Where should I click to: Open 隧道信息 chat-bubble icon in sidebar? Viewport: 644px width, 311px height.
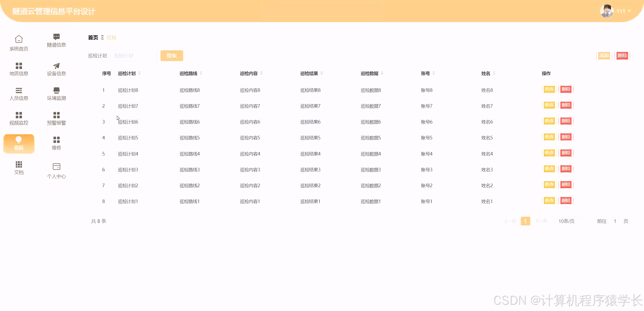click(x=56, y=37)
